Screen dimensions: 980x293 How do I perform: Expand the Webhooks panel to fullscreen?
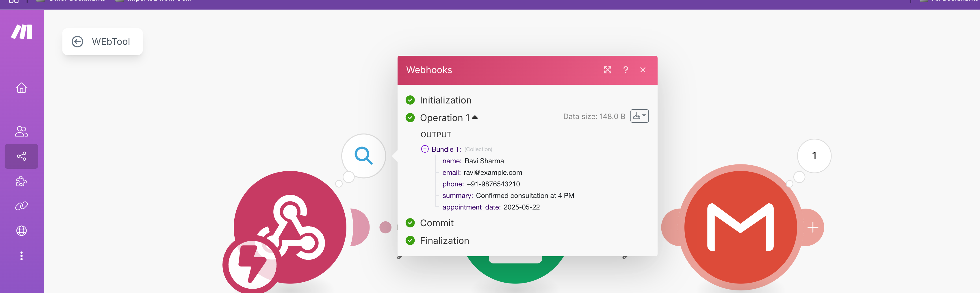(x=608, y=70)
